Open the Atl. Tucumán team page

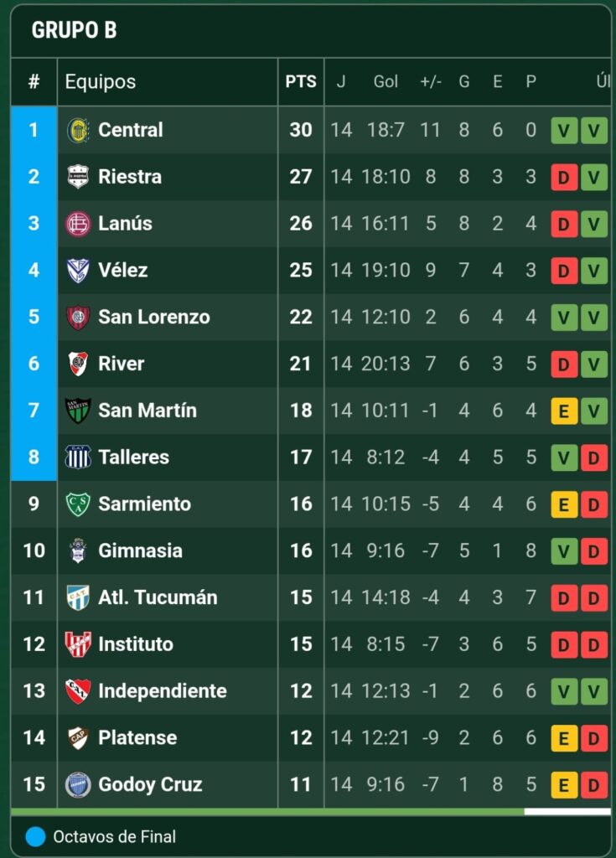point(158,597)
